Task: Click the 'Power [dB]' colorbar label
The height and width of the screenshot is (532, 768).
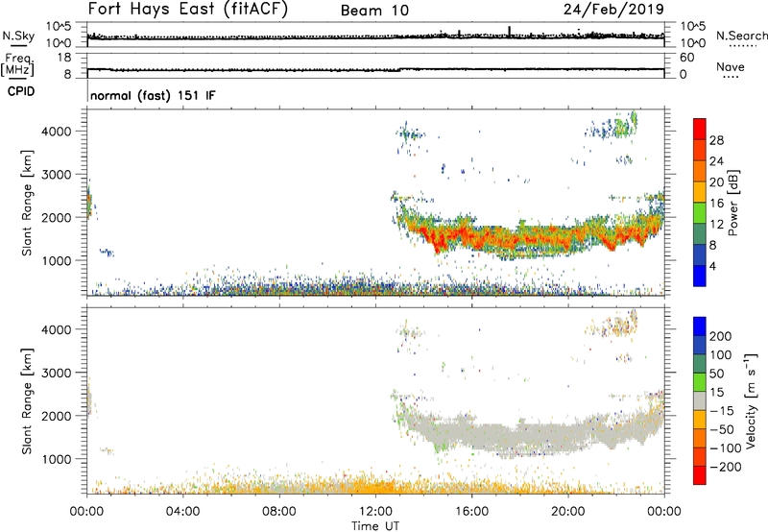Action: click(732, 203)
